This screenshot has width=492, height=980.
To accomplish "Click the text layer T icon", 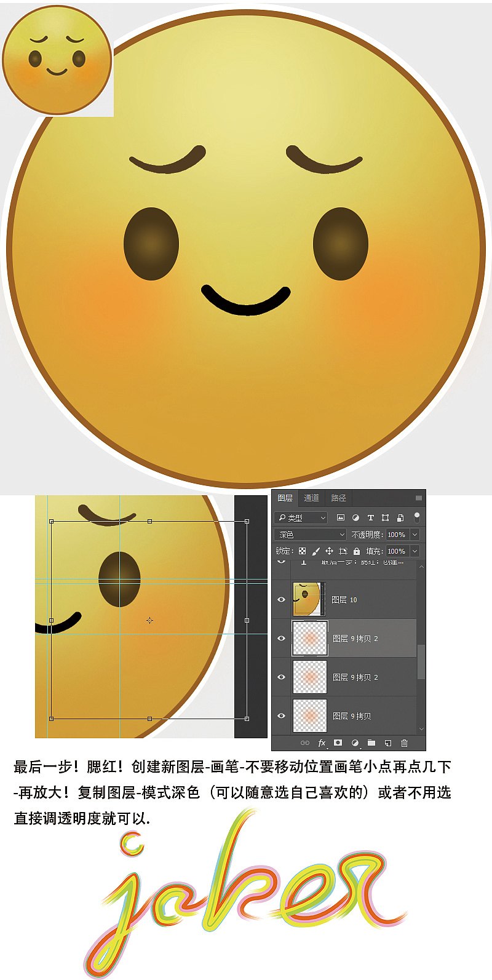I will pyautogui.click(x=304, y=562).
